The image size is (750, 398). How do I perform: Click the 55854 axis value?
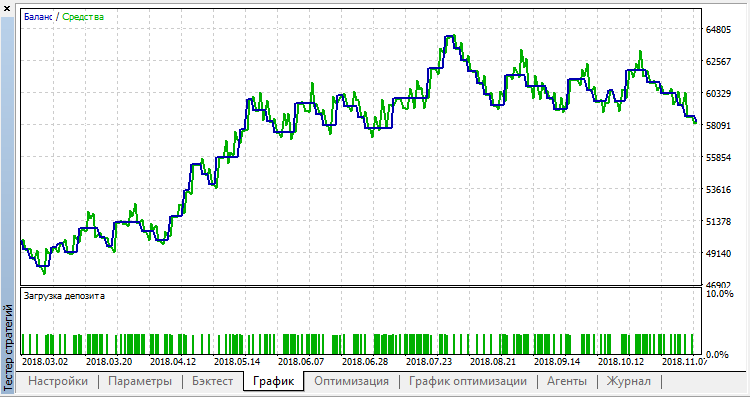click(718, 157)
